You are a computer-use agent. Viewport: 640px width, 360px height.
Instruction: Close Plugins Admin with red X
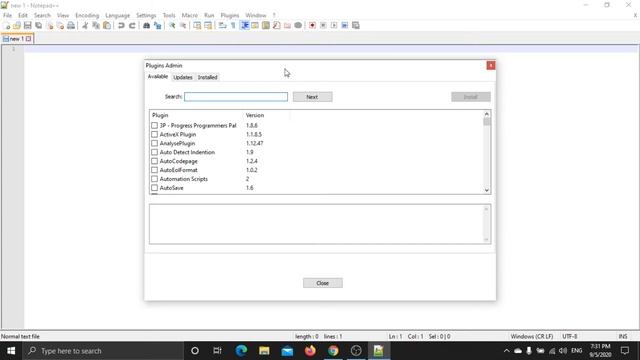pyautogui.click(x=491, y=65)
